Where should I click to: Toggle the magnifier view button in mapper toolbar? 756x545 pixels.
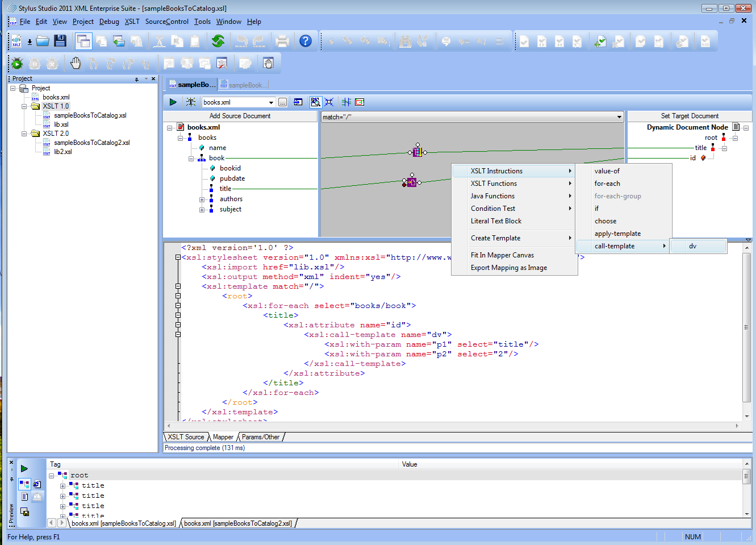[x=315, y=102]
